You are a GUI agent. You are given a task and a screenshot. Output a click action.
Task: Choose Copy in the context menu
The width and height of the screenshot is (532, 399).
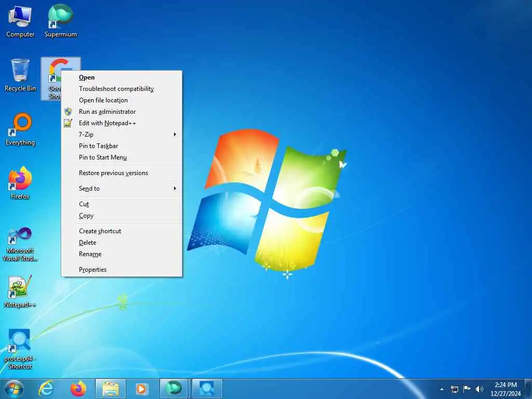(x=122, y=216)
